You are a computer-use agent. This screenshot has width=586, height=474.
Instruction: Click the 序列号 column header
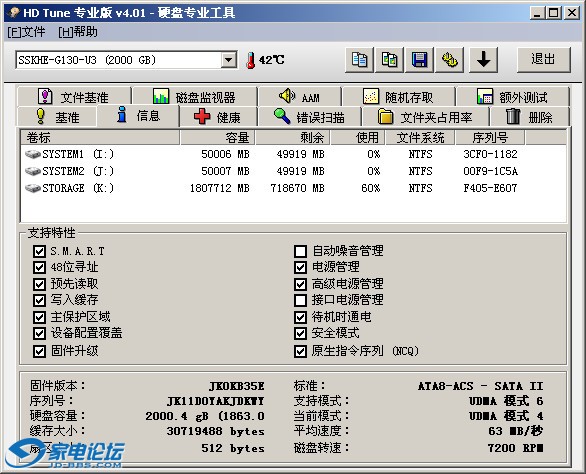490,138
